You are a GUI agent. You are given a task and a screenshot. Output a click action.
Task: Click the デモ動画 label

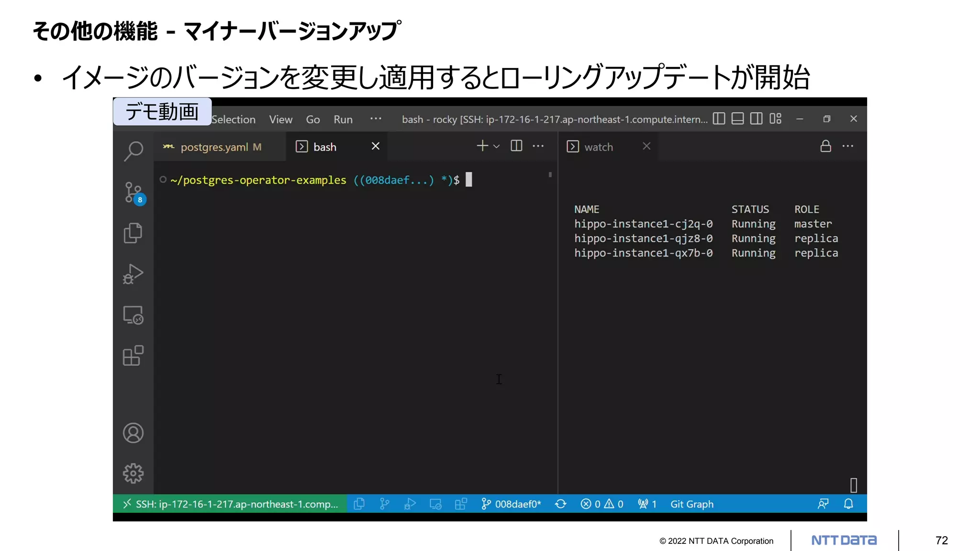pyautogui.click(x=162, y=112)
